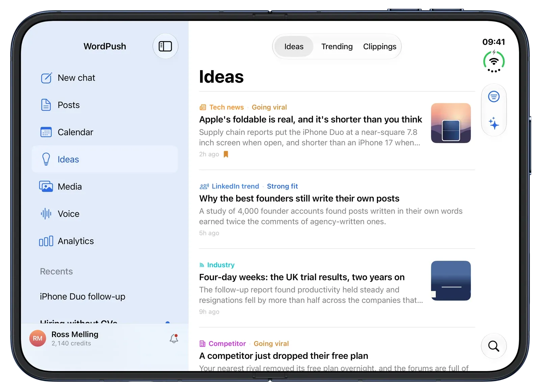
Task: Click the 9h ago timestamp
Action: click(x=209, y=312)
